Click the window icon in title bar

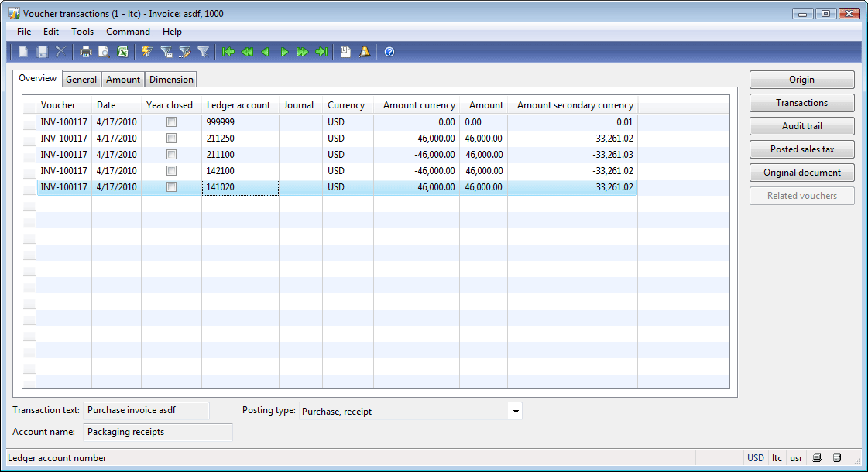(x=15, y=13)
